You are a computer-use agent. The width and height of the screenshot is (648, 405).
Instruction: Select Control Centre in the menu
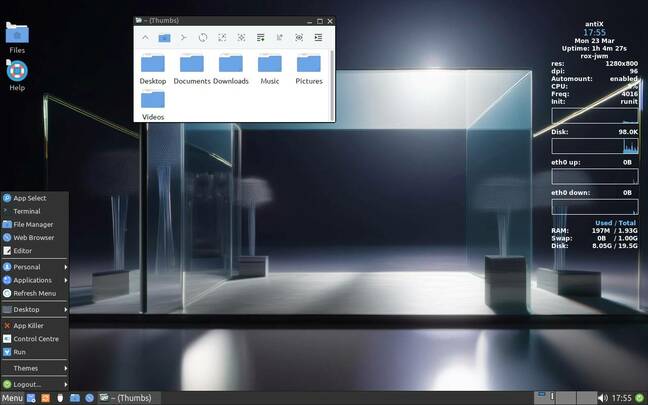[35, 339]
